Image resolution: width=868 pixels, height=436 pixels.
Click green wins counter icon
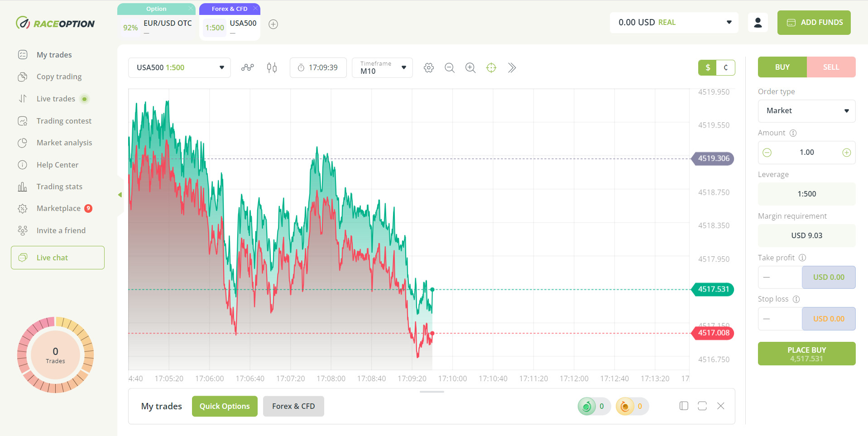pos(587,406)
